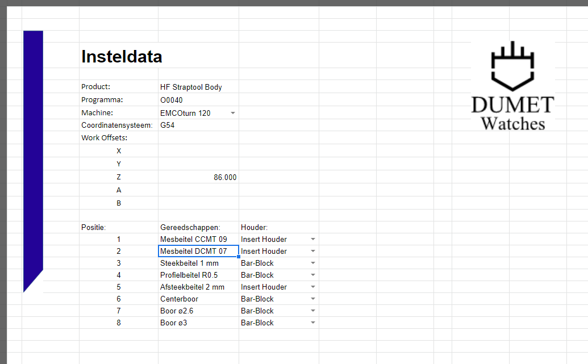Select the Steekbeitel 1 mm cell
This screenshot has width=588, height=364.
click(x=198, y=263)
